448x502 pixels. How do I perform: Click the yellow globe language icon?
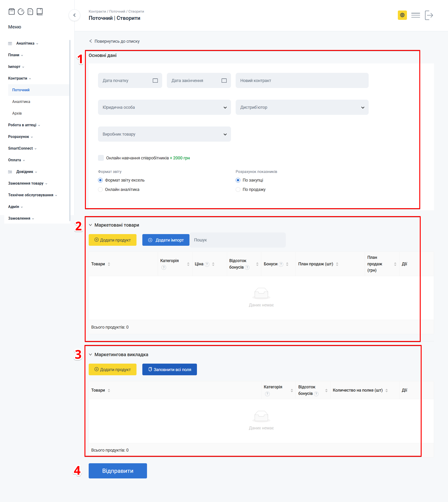402,15
